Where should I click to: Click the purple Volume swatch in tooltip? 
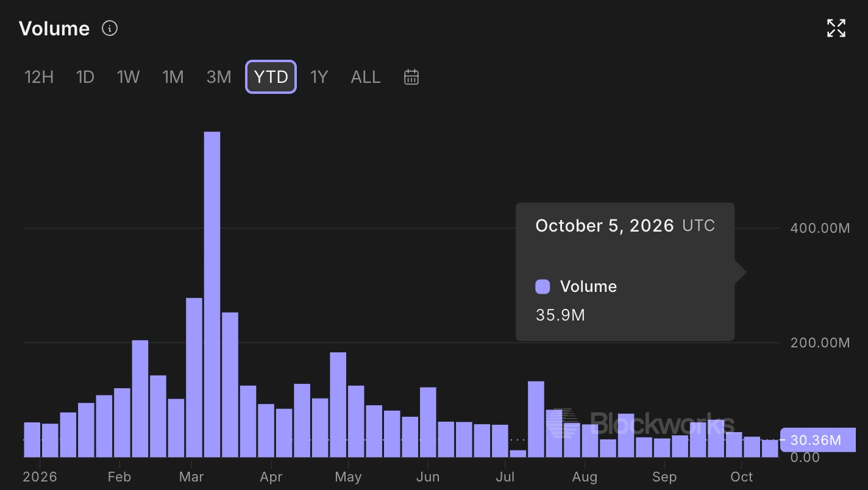(x=542, y=286)
